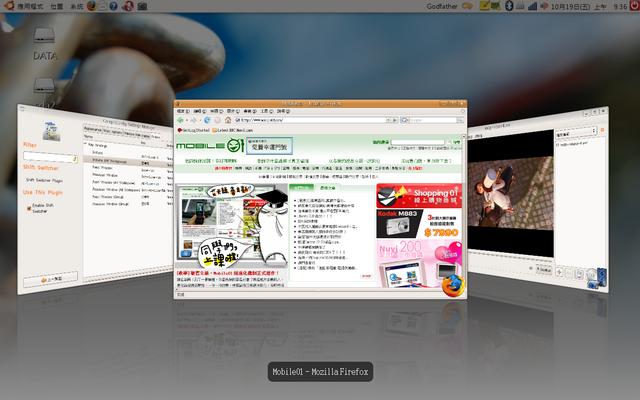Open the address bar history dropdown
The image size is (640, 400).
(388, 120)
